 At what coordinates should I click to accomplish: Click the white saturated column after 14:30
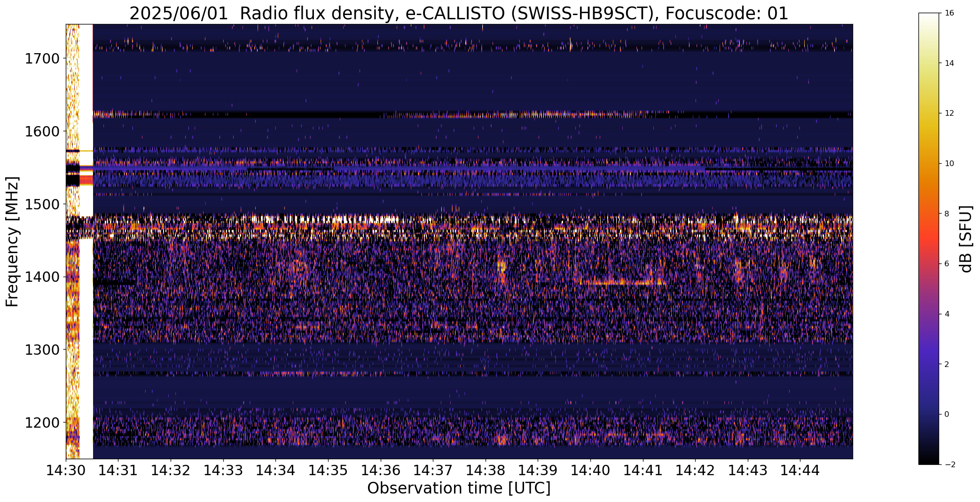(86, 241)
